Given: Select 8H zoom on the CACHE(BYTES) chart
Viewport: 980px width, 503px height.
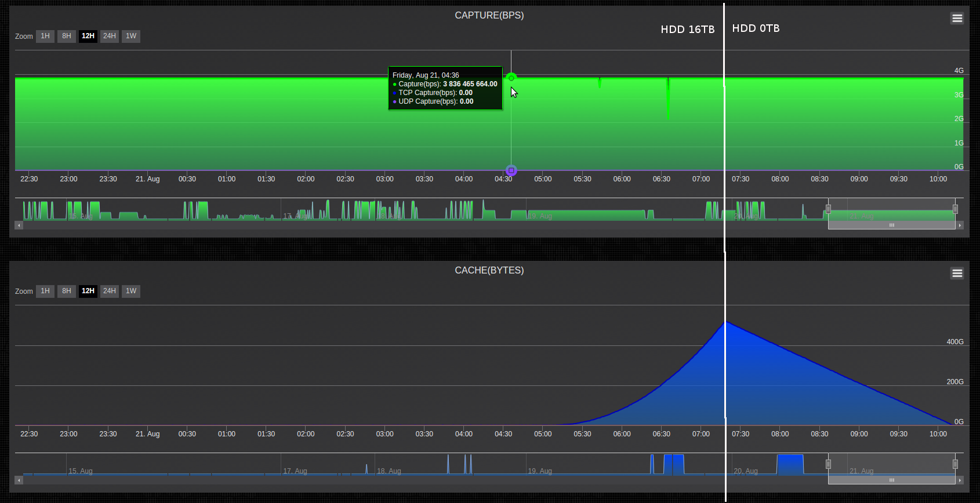Looking at the screenshot, I should [67, 291].
